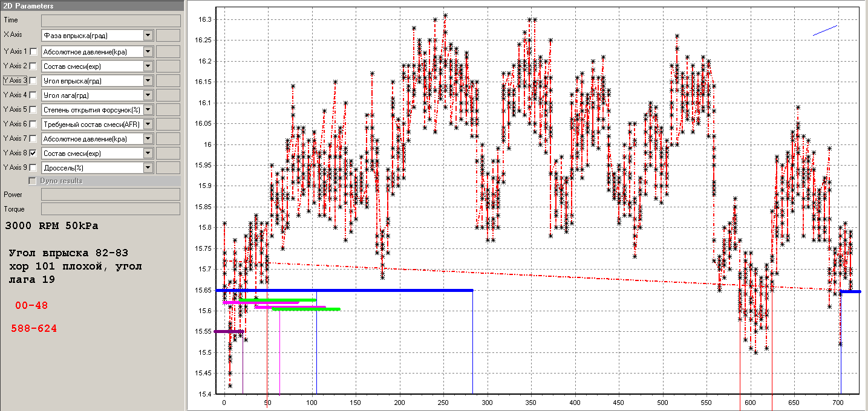The height and width of the screenshot is (411, 868).
Task: Expand the Y Axis 4 Угол лага dropdown
Action: pos(148,95)
